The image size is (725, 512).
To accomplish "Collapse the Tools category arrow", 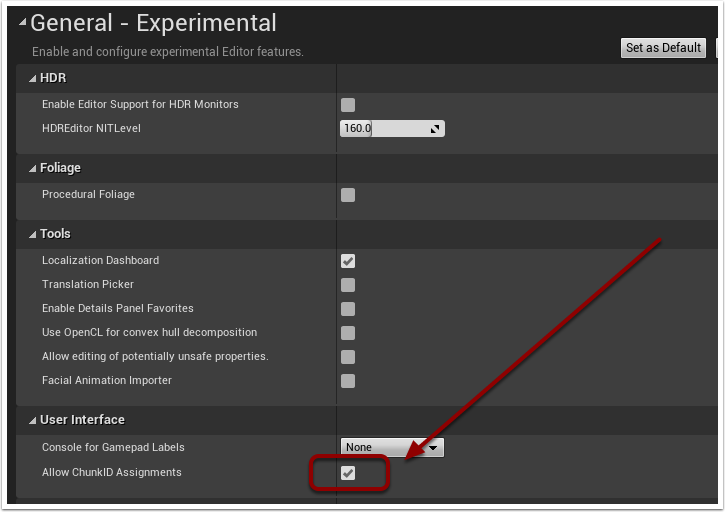I will point(32,234).
